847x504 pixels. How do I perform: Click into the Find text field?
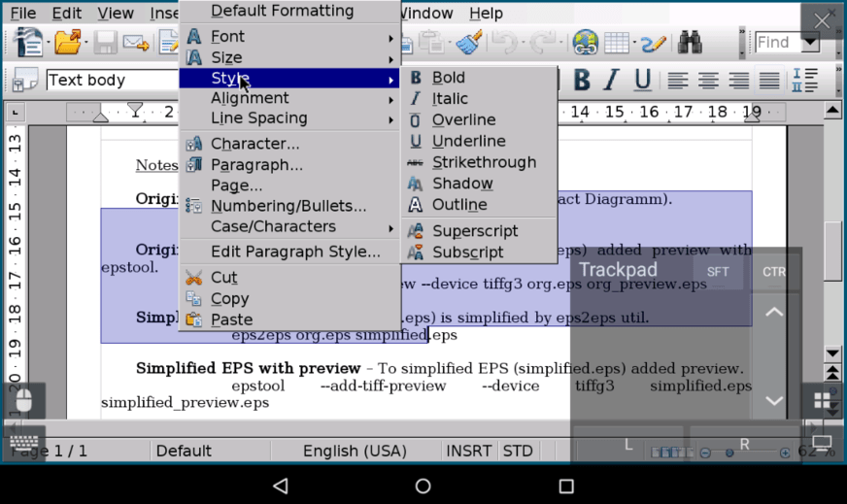point(777,42)
